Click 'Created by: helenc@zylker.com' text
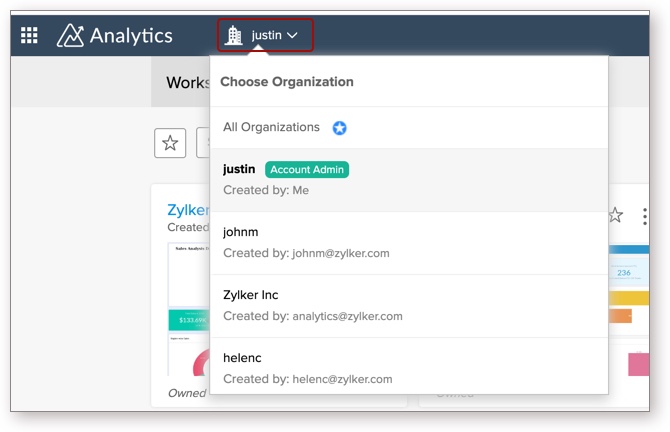Screen dimensions: 670x432 pos(308,379)
